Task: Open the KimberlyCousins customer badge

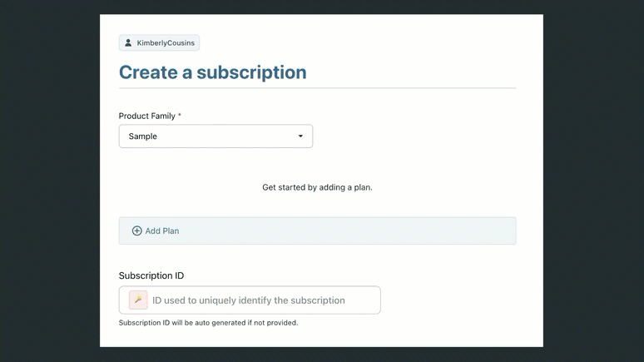Action: [x=159, y=42]
